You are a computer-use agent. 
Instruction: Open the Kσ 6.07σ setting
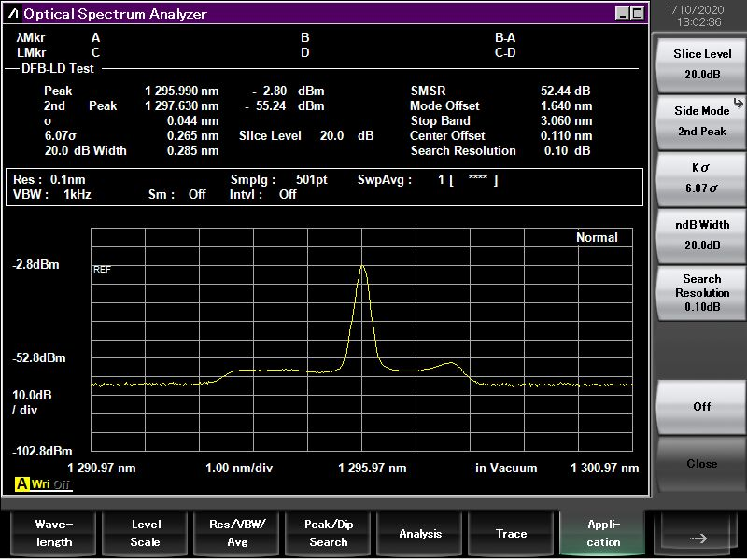(701, 178)
